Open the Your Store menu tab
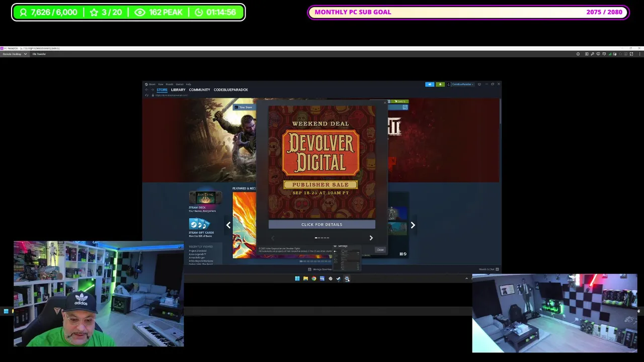The width and height of the screenshot is (644, 362). pyautogui.click(x=246, y=107)
